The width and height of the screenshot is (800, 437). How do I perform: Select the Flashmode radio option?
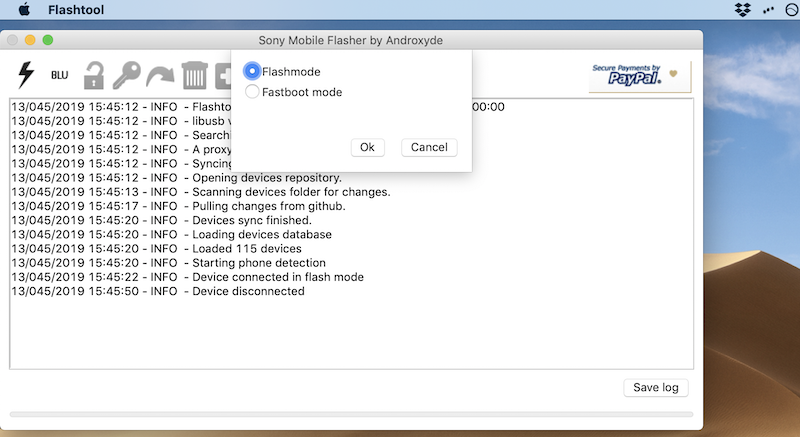pyautogui.click(x=252, y=71)
